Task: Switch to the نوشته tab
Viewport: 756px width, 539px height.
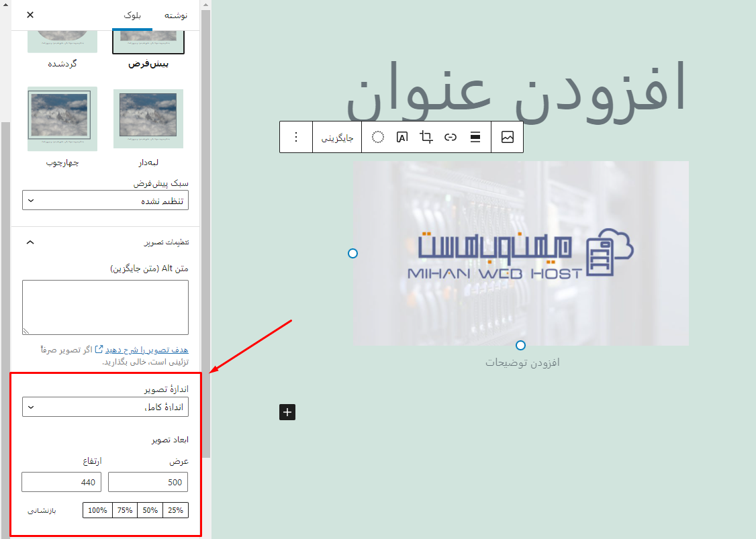Action: pos(175,15)
